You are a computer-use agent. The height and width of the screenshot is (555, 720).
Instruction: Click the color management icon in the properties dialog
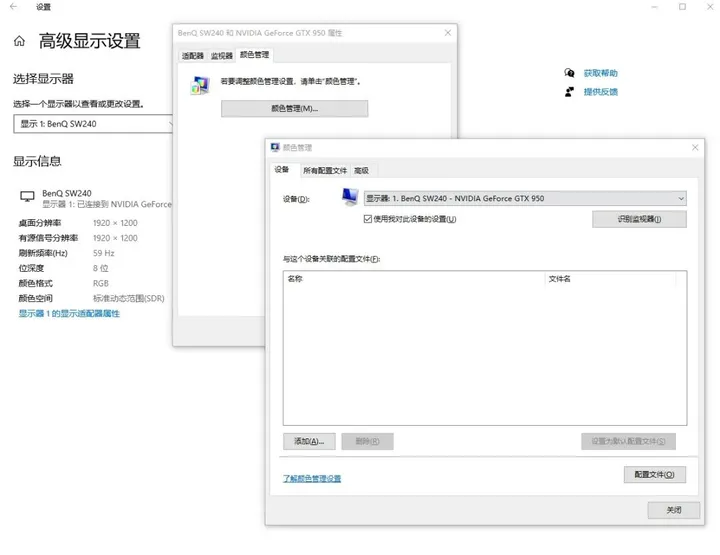(200, 85)
